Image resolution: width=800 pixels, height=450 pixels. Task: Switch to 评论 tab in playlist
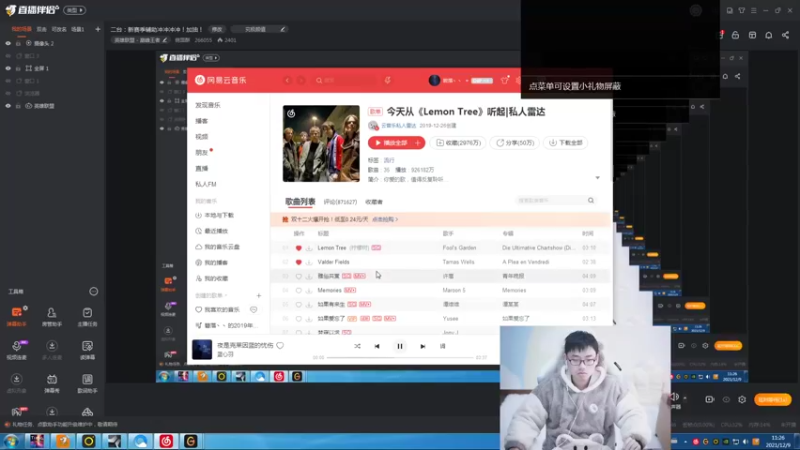tap(340, 202)
